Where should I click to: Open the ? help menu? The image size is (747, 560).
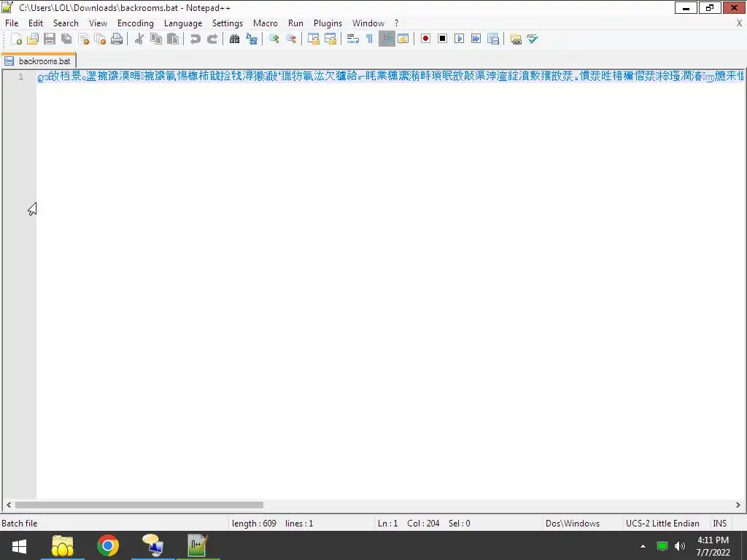pyautogui.click(x=396, y=23)
